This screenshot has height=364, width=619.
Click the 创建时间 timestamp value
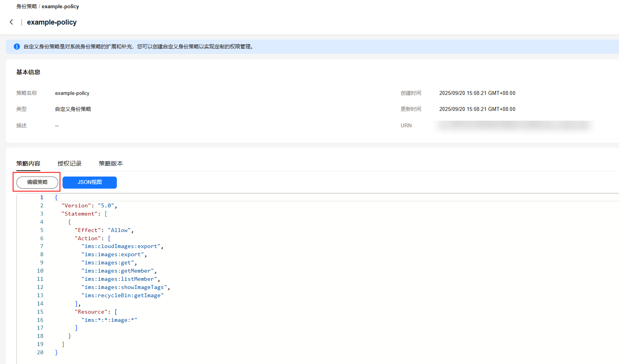coord(477,93)
